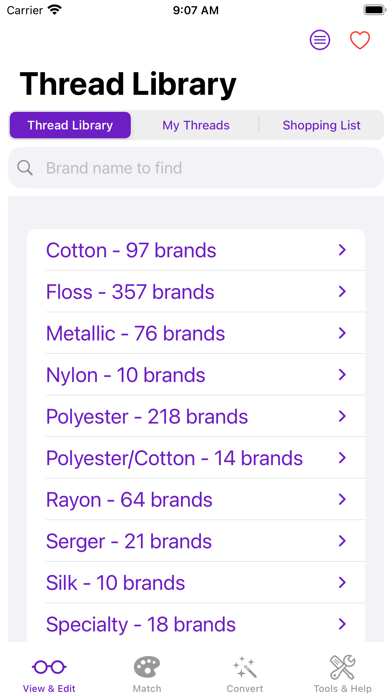
Task: Open Polyester - 218 brands
Action: point(196,416)
